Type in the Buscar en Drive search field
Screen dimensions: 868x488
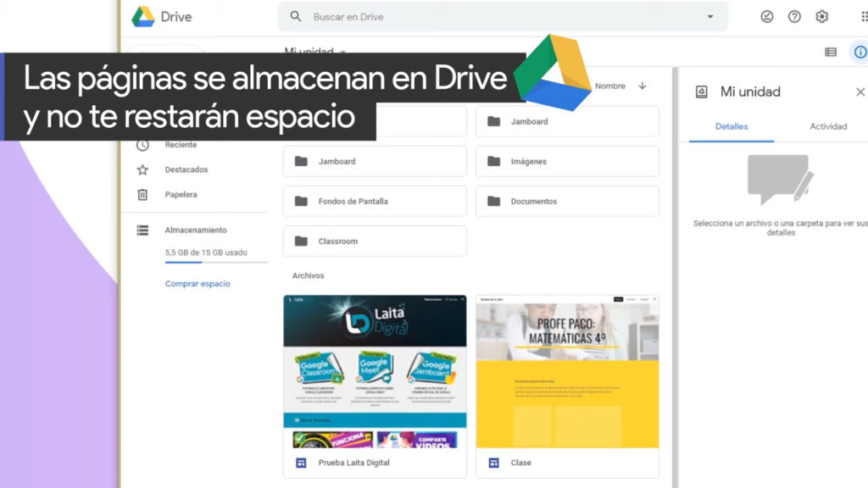(503, 17)
